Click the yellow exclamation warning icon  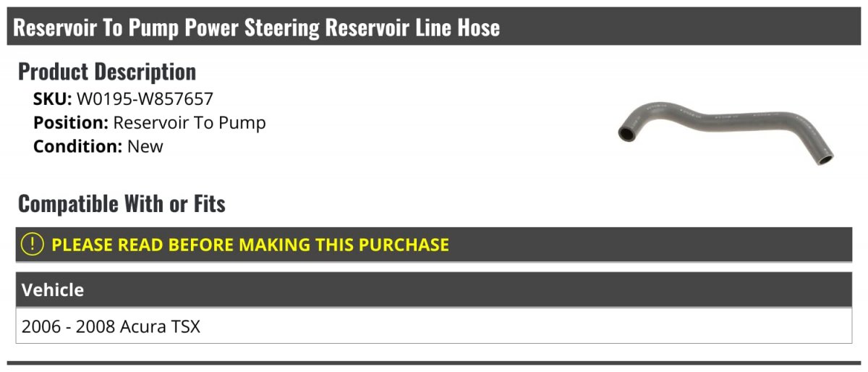pyautogui.click(x=33, y=245)
